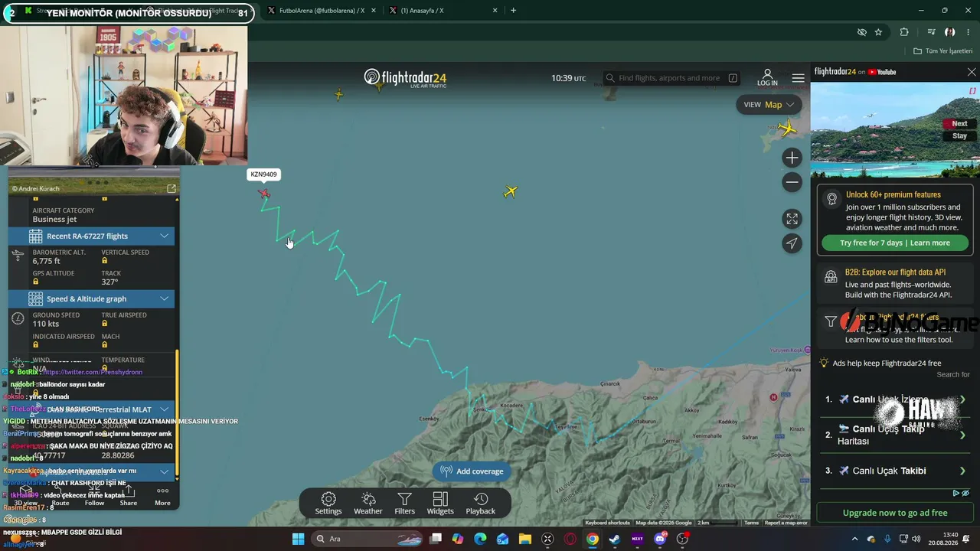The width and height of the screenshot is (980, 551).
Task: Select the yellow plane in mid-sea
Action: pos(511,191)
